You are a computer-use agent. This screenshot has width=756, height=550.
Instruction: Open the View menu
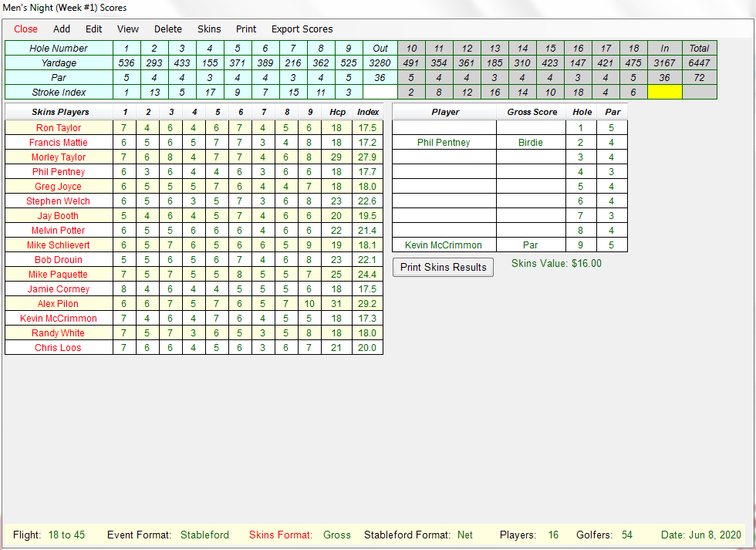point(128,29)
